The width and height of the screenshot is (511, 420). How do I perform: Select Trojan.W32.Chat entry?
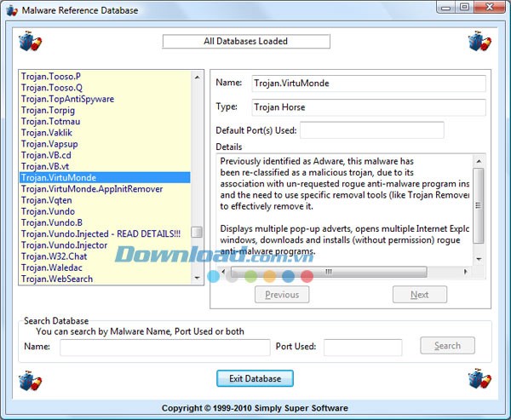pyautogui.click(x=105, y=256)
